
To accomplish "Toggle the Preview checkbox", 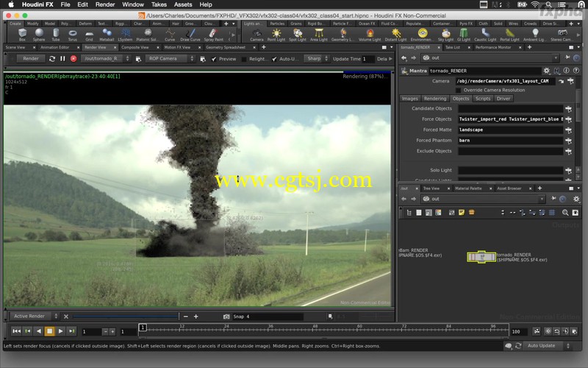I will click(x=214, y=59).
